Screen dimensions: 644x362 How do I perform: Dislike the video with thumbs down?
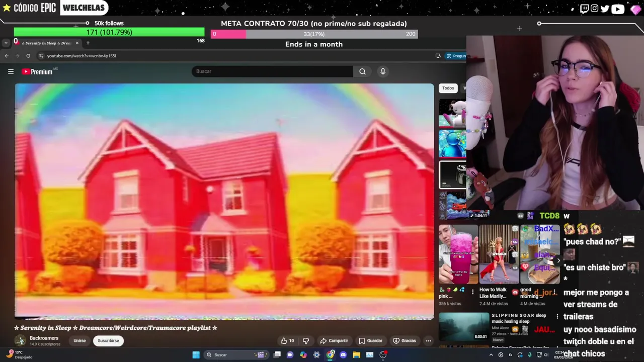pos(306,340)
